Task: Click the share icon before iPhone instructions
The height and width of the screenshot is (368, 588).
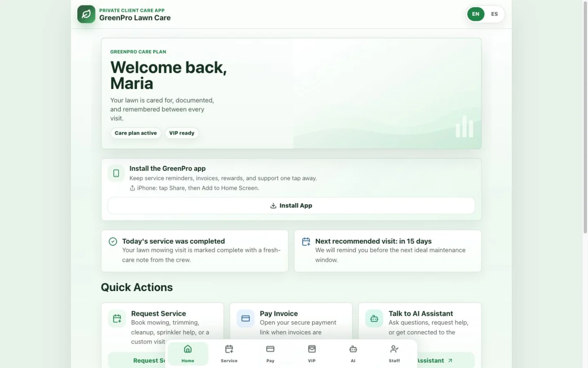Action: pos(132,188)
